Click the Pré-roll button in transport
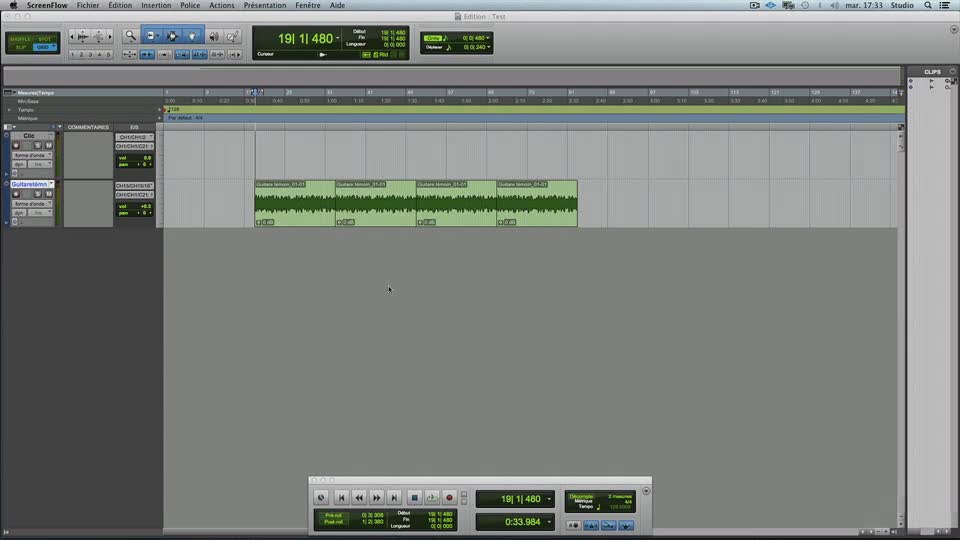This screenshot has width=960, height=540. pos(333,514)
